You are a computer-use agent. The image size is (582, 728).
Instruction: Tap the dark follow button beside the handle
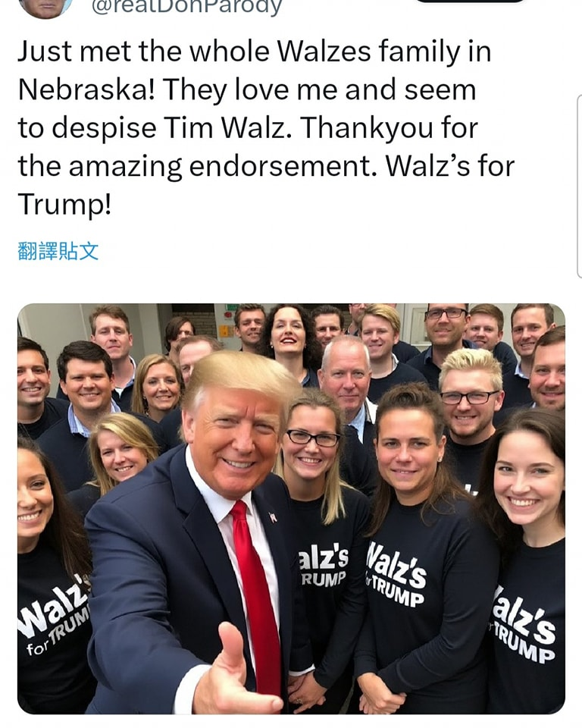point(471,2)
